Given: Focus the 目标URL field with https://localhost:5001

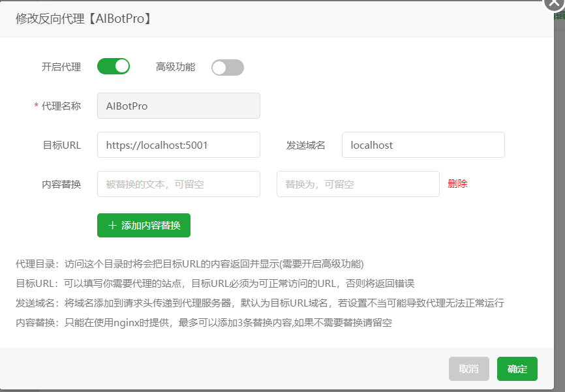Looking at the screenshot, I should coord(178,145).
